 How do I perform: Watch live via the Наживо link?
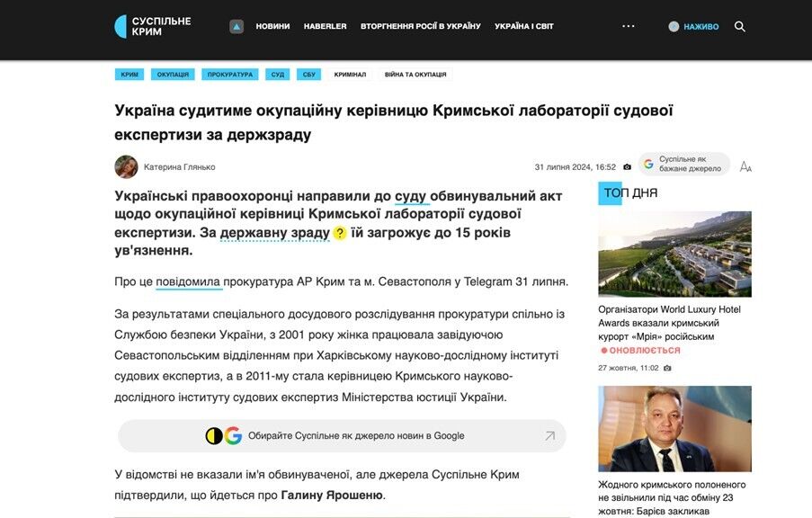tap(701, 26)
